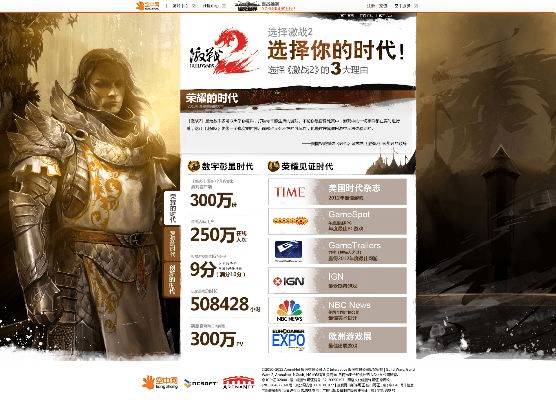Click the NCSOFT logo in the footer

(x=200, y=383)
